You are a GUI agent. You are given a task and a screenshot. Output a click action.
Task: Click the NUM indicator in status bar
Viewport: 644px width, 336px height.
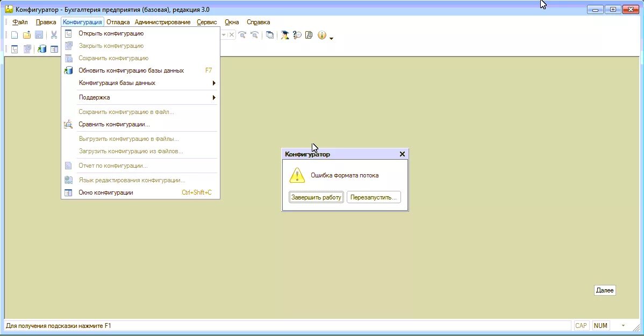[600, 326]
